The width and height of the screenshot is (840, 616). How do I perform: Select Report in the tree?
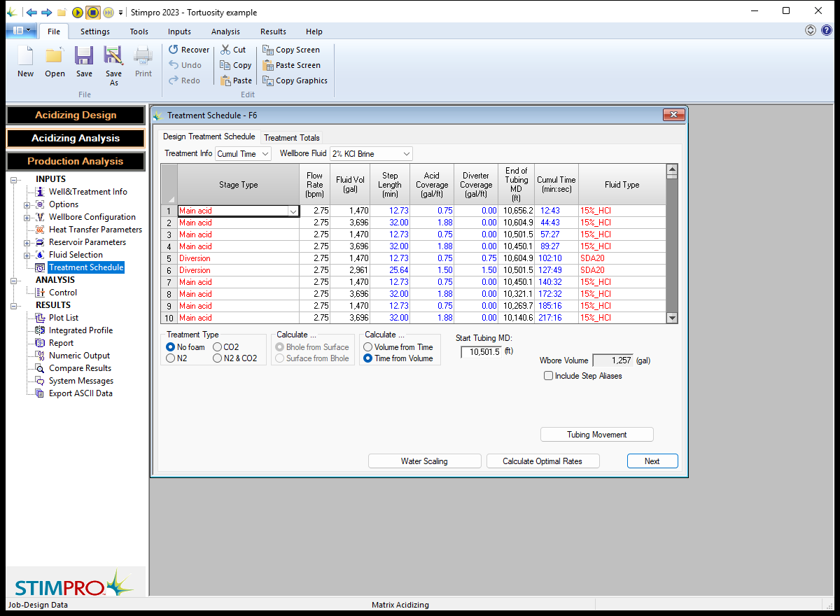(x=61, y=343)
